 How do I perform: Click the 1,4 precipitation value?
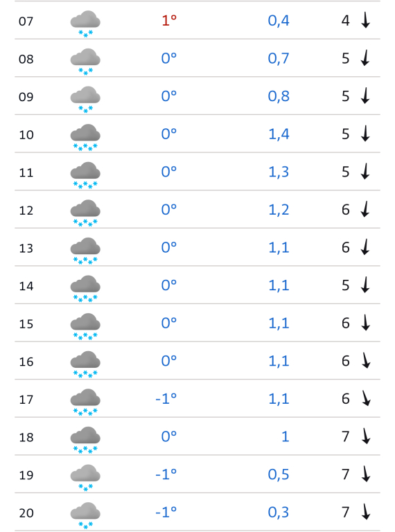pos(279,134)
